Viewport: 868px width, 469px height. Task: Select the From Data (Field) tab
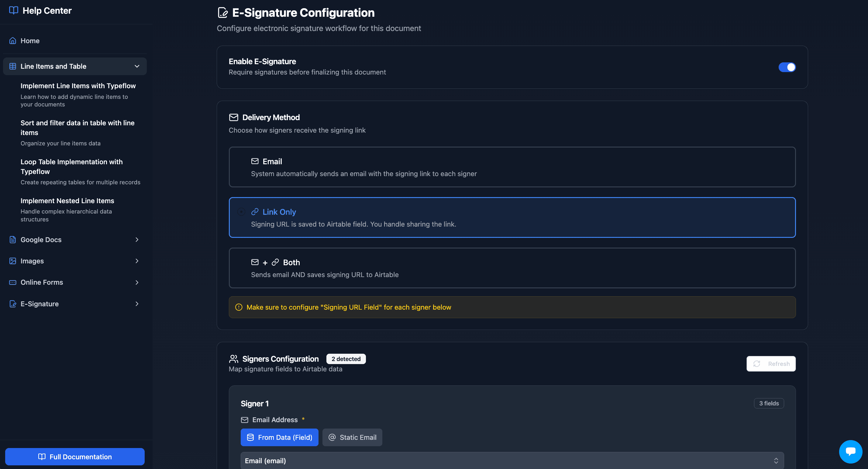pos(279,437)
